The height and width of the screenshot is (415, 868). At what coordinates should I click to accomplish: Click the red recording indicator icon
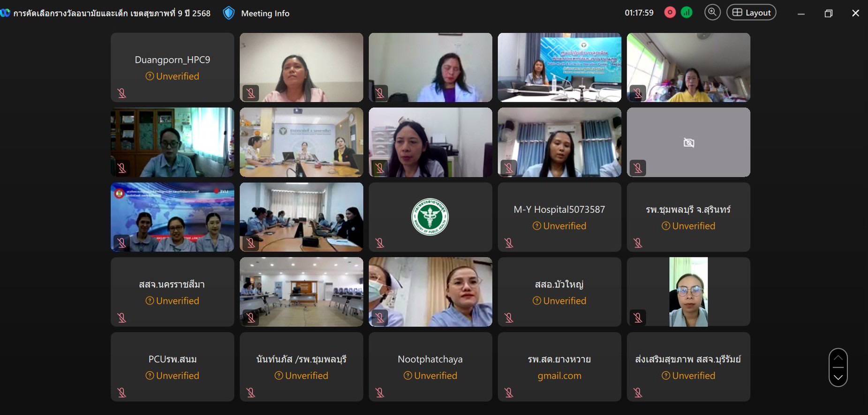(670, 13)
